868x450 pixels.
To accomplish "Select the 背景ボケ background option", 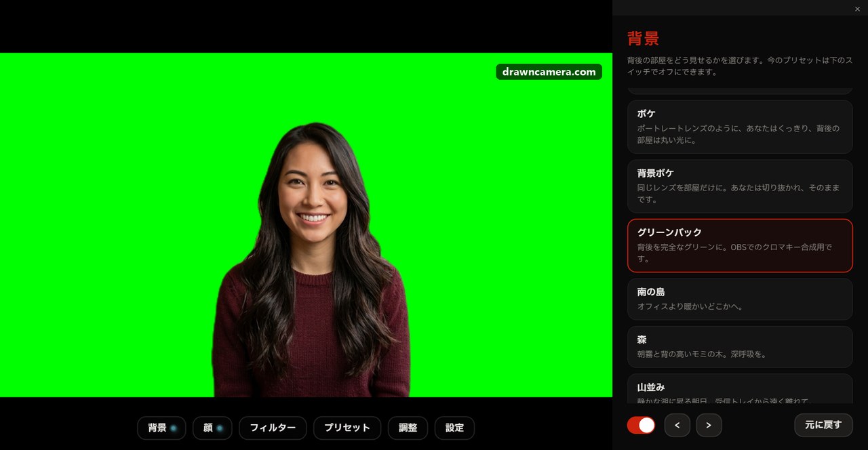I will 740,186.
